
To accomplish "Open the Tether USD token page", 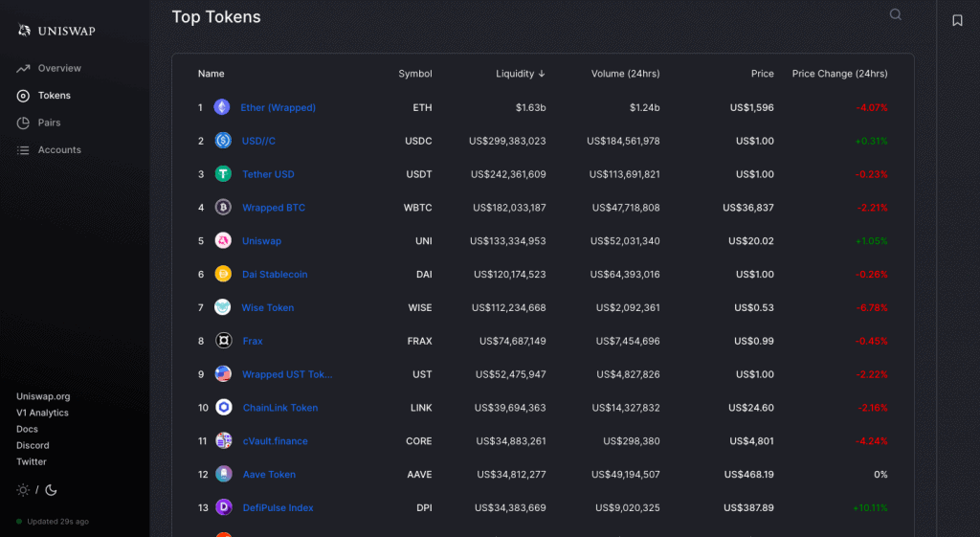I will (268, 174).
